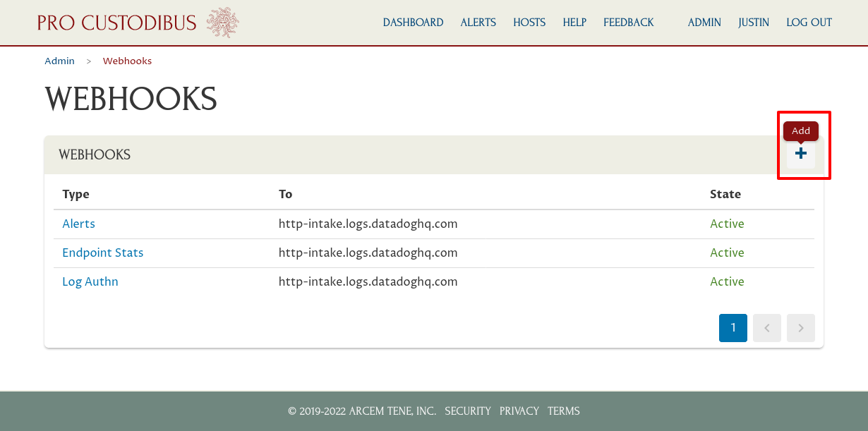Go to the Admin menu item
The image size is (868, 431).
[704, 23]
